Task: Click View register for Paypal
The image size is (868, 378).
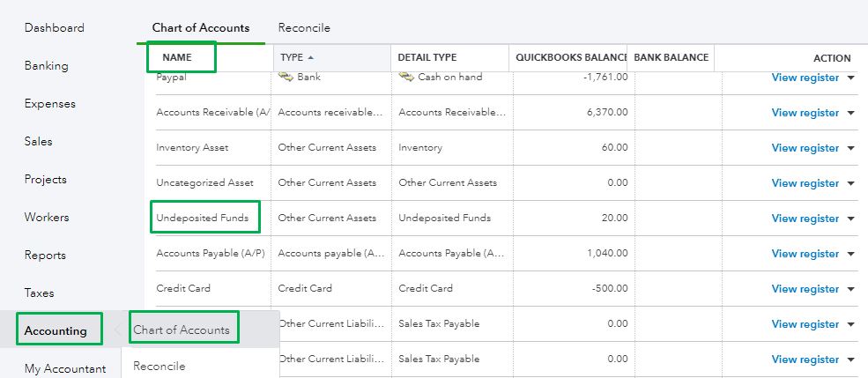Action: (x=805, y=78)
